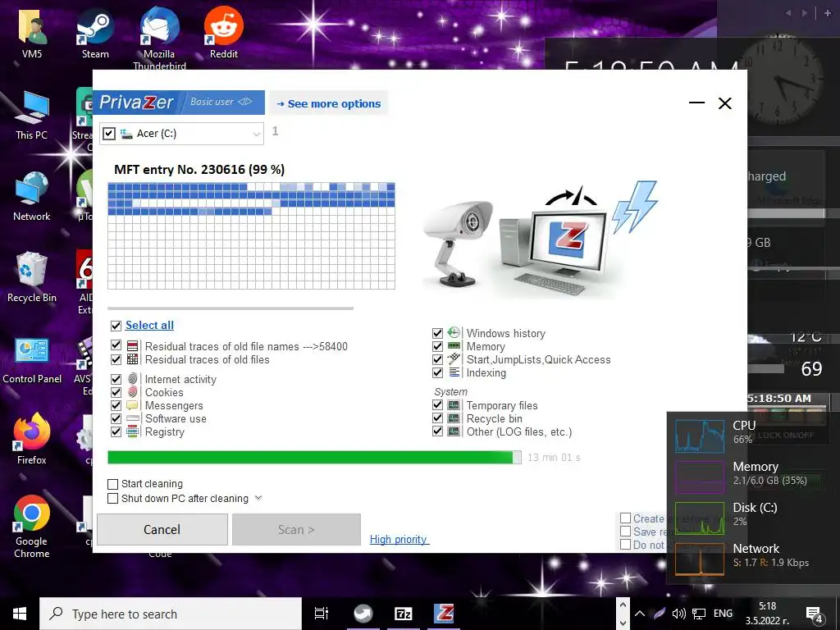Click the Indexing icon
The width and height of the screenshot is (840, 630).
[454, 372]
